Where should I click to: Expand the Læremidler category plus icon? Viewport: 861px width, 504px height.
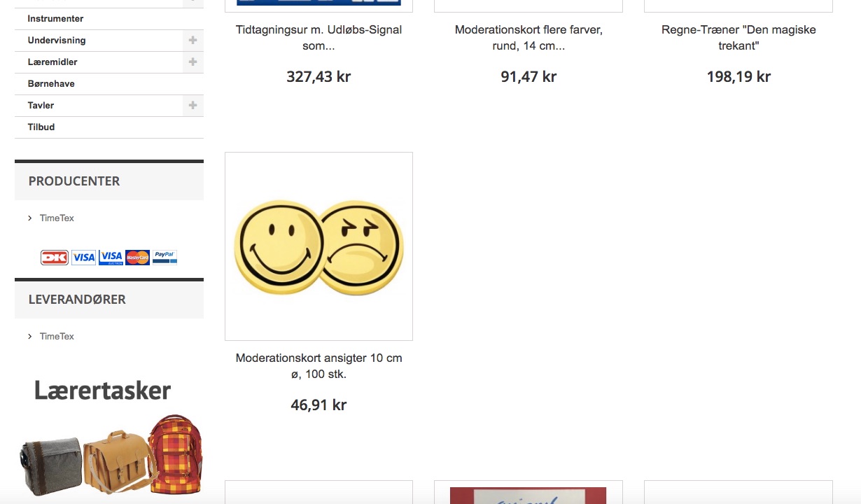tap(192, 62)
